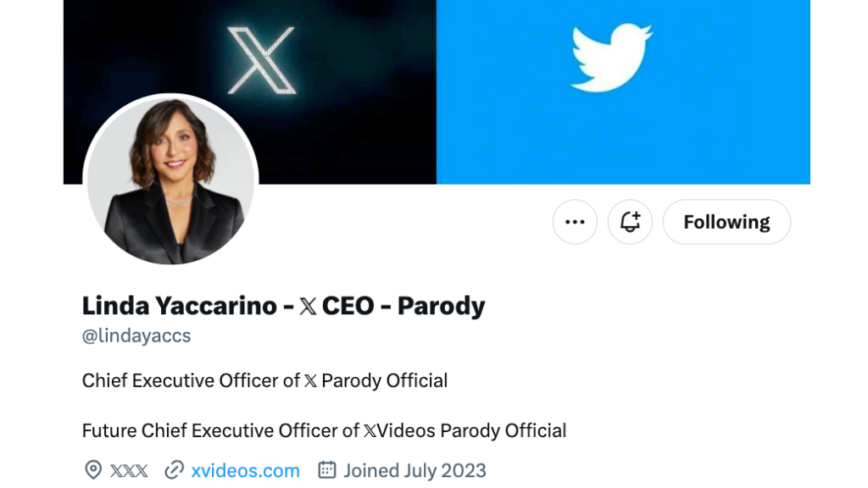Click the 'Linda Yaccarino' display name

179,306
